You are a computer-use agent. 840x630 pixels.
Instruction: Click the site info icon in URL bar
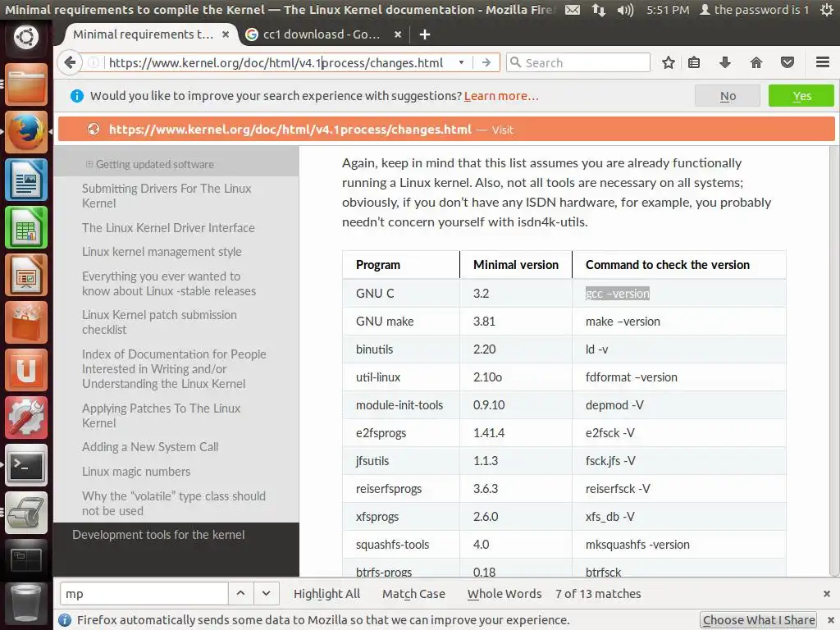point(94,62)
